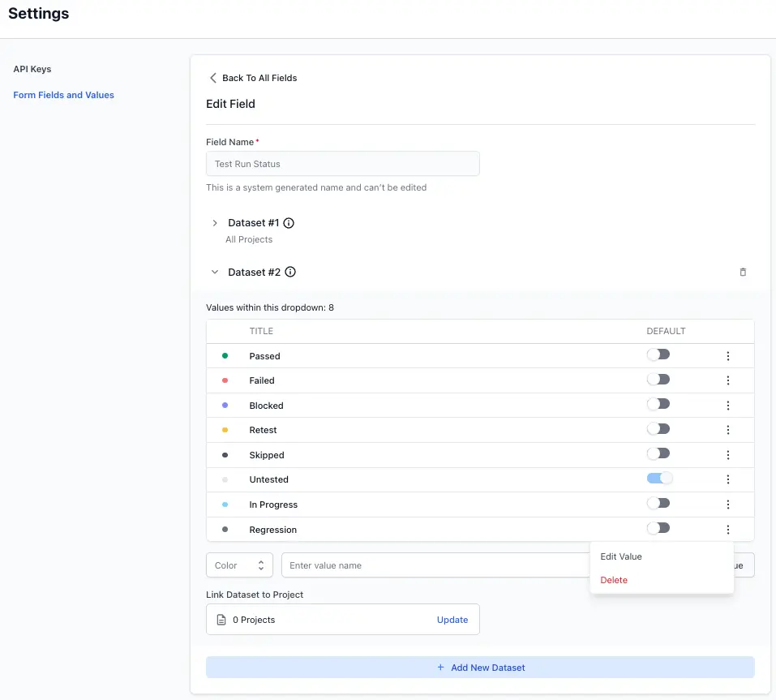The image size is (776, 700).
Task: Open the three-dot menu for Untested row
Action: coord(728,479)
